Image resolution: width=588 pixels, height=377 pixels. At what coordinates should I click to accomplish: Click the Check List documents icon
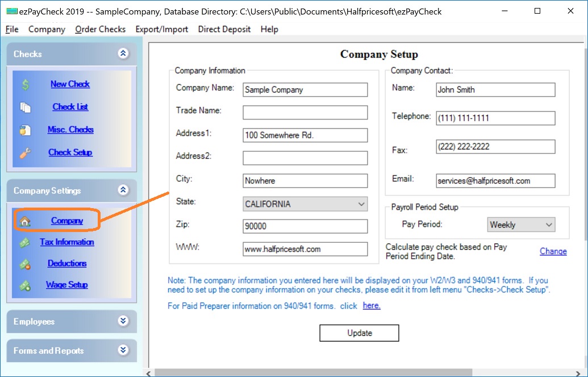25,107
